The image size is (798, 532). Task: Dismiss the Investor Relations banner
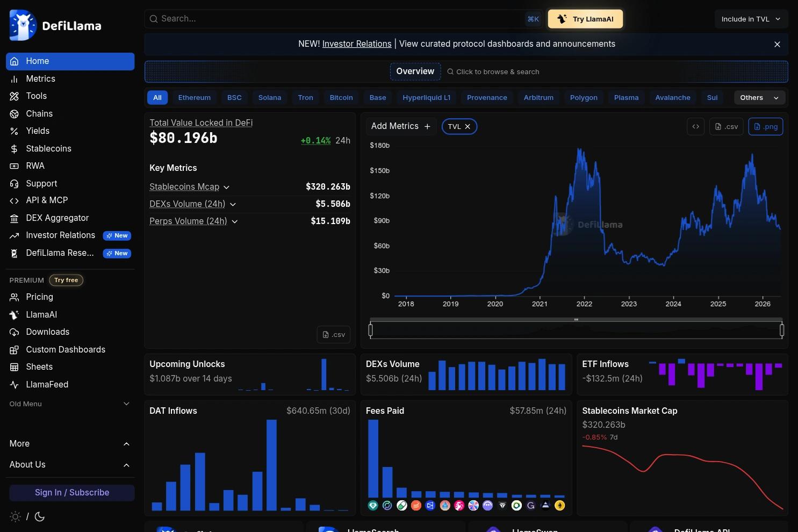tap(777, 45)
